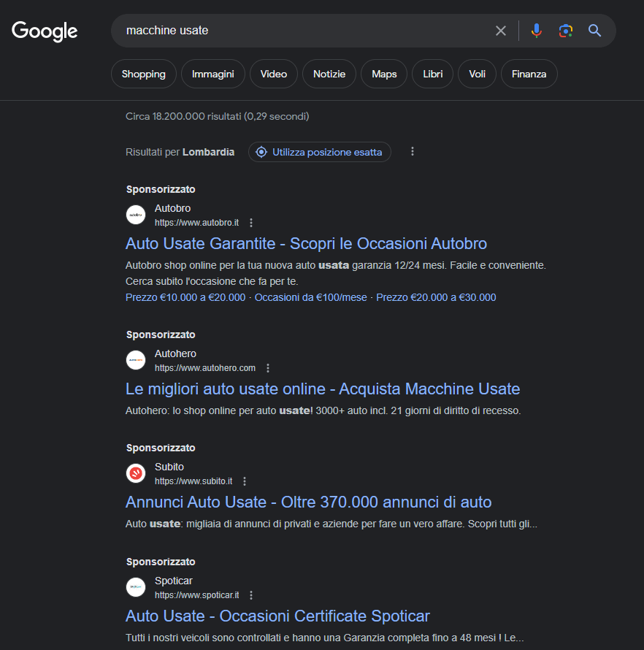644x650 pixels.
Task: Open more options for Subito ad
Action: coord(245,481)
